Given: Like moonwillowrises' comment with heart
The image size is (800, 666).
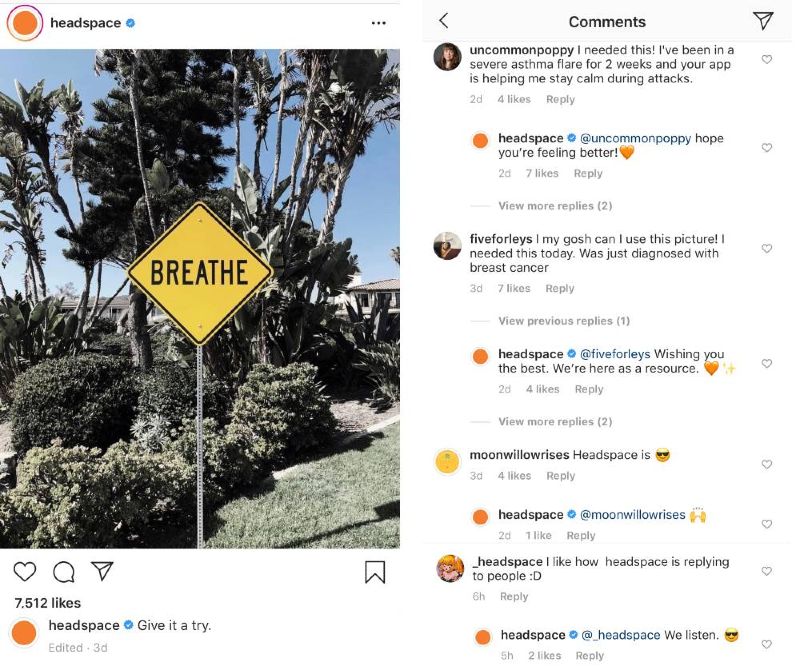Looking at the screenshot, I should coord(767,465).
